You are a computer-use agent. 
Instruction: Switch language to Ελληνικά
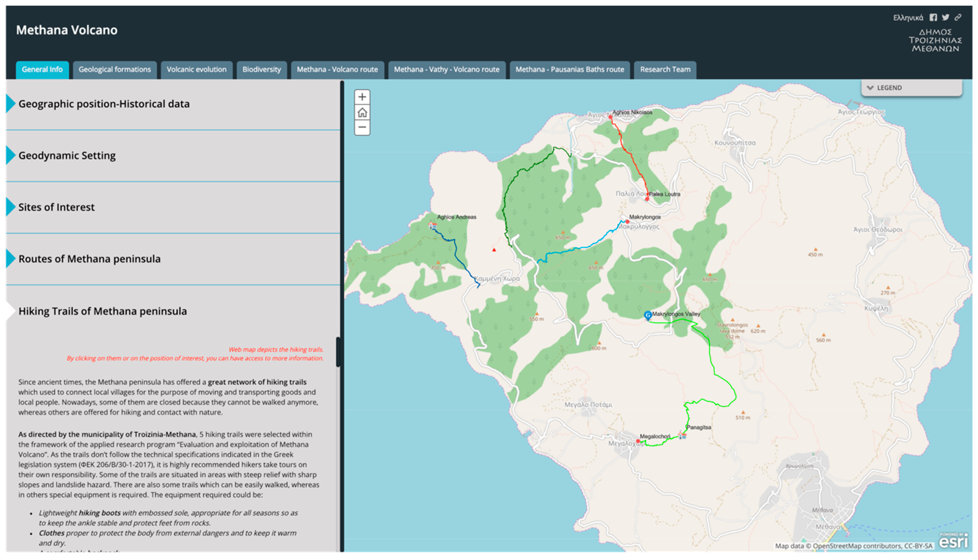pos(908,18)
